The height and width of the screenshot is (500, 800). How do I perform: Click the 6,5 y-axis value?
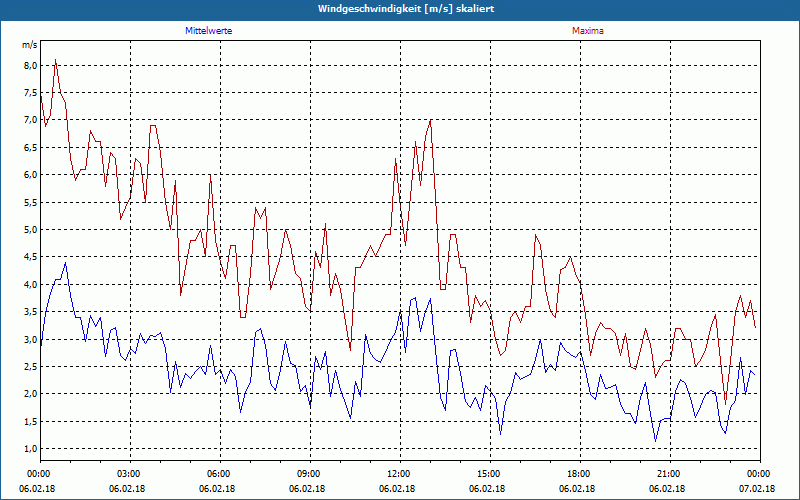(x=29, y=147)
